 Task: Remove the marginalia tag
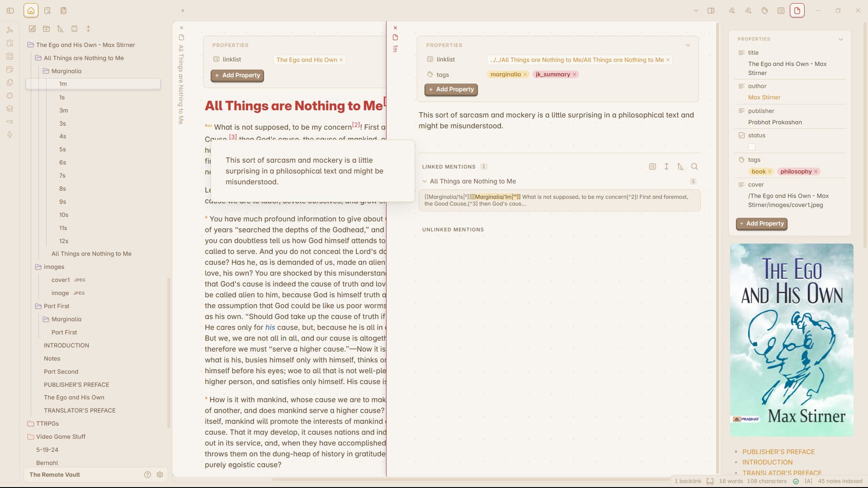pyautogui.click(x=525, y=75)
